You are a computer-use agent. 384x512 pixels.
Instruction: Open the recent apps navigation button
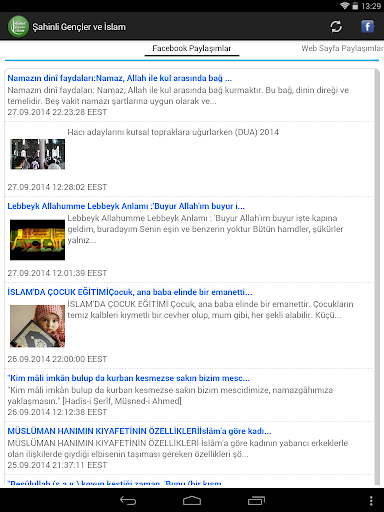click(x=256, y=500)
